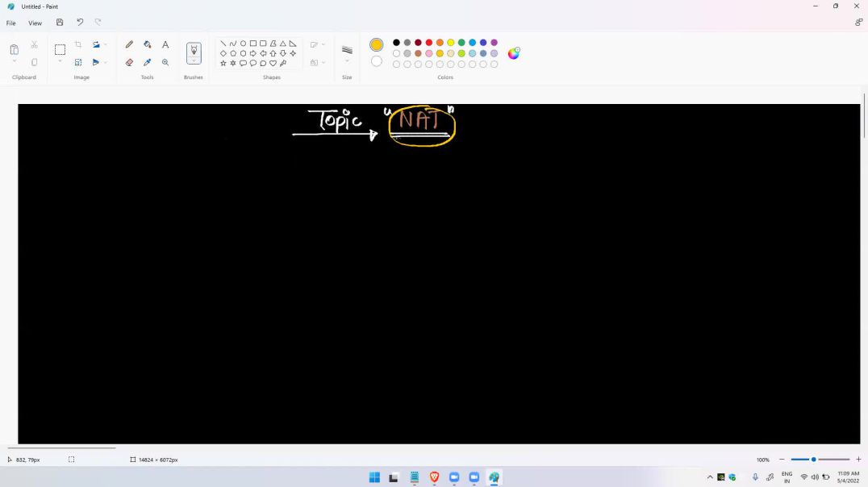Open the shape Outline dropdown

[317, 44]
